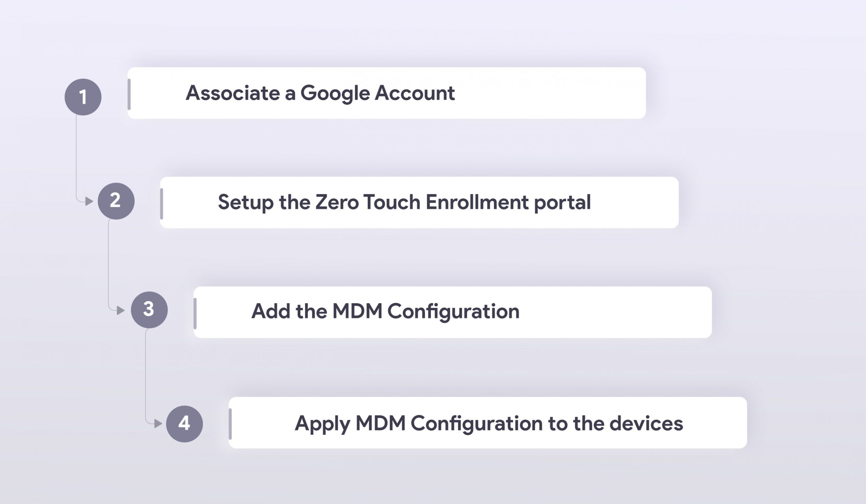The width and height of the screenshot is (866, 504).
Task: Click the word Google in step one
Action: (x=335, y=93)
